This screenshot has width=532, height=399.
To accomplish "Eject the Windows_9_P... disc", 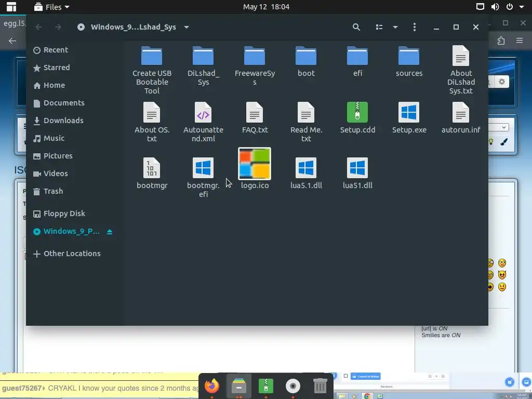I will (109, 232).
